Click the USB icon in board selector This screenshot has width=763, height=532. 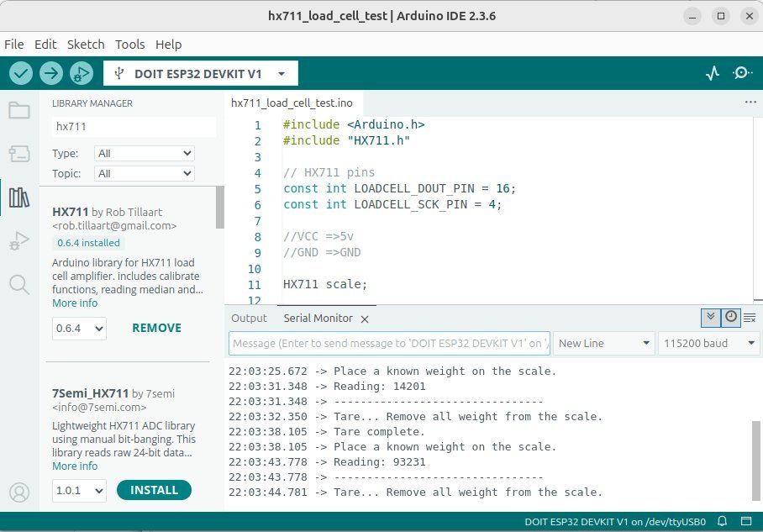pyautogui.click(x=118, y=73)
